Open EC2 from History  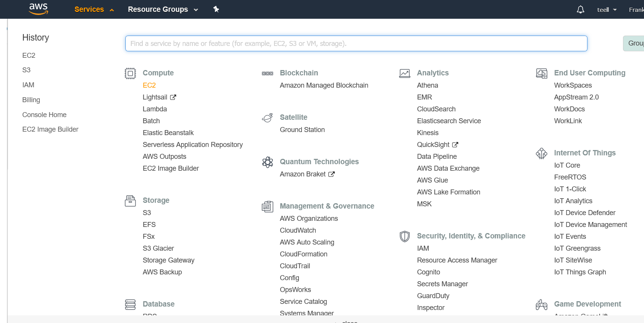pyautogui.click(x=29, y=55)
